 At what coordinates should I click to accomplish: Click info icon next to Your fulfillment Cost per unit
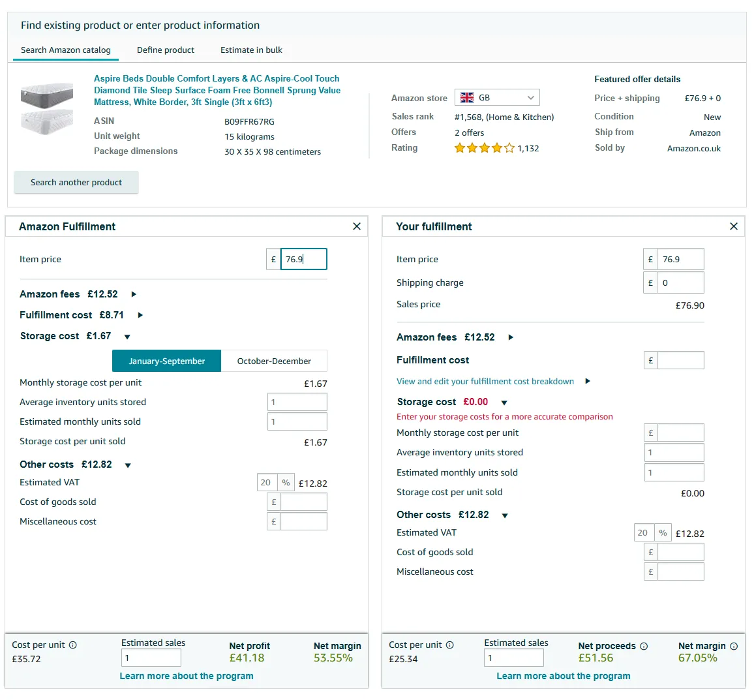click(450, 645)
